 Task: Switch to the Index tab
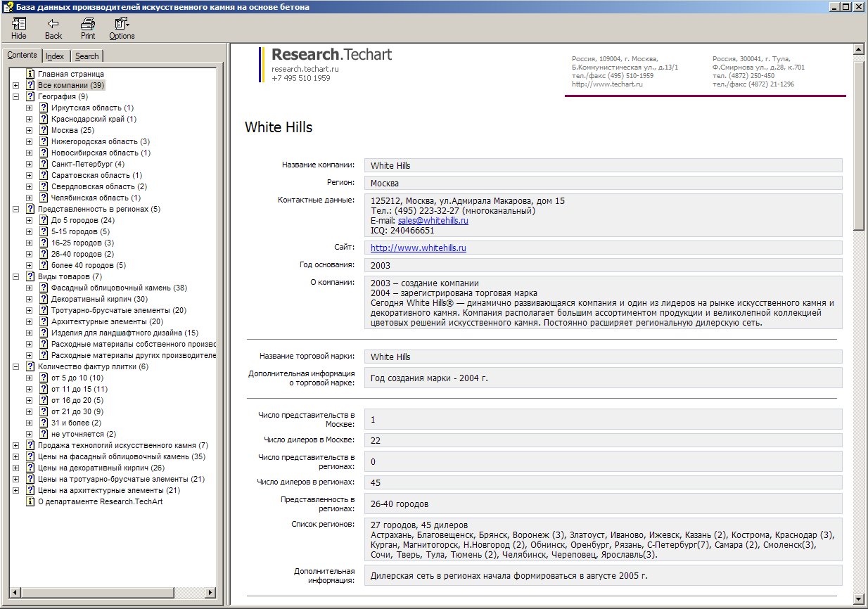click(55, 56)
